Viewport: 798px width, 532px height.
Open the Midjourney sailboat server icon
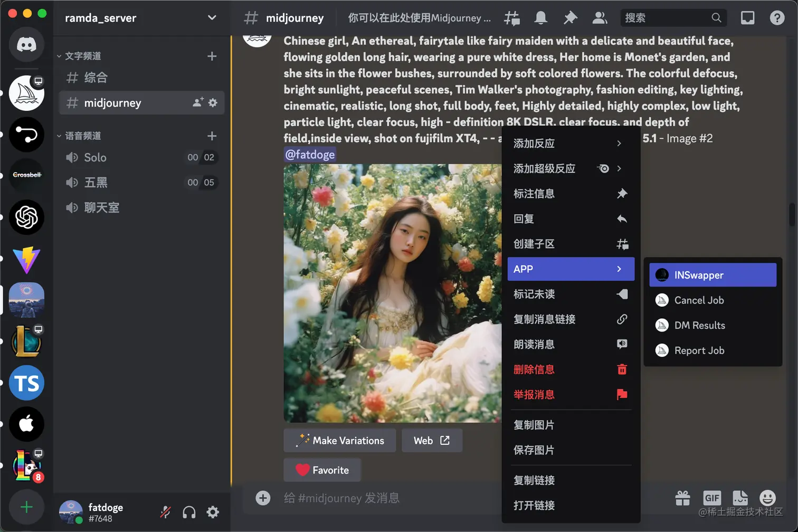(26, 93)
